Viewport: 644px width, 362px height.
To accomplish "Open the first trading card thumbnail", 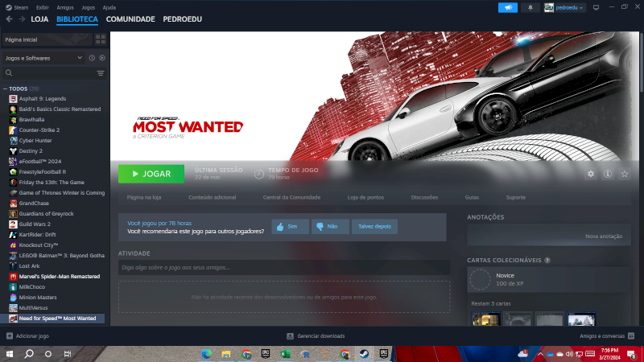I will [486, 319].
